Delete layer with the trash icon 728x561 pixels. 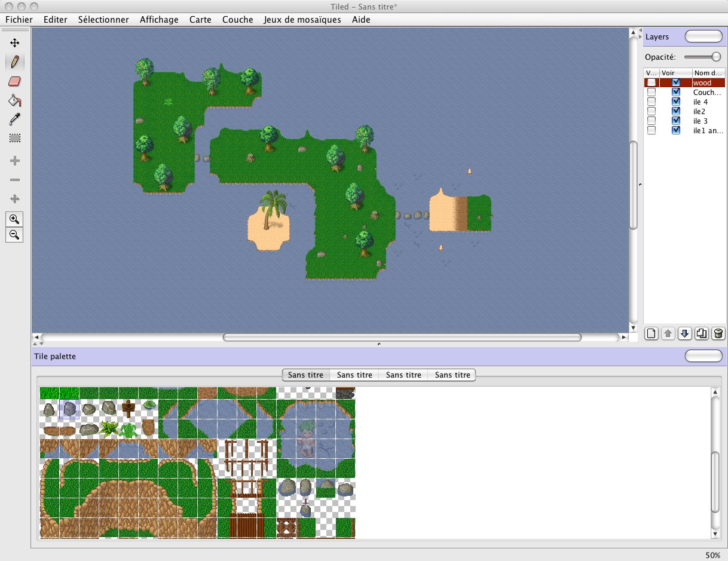tap(718, 333)
